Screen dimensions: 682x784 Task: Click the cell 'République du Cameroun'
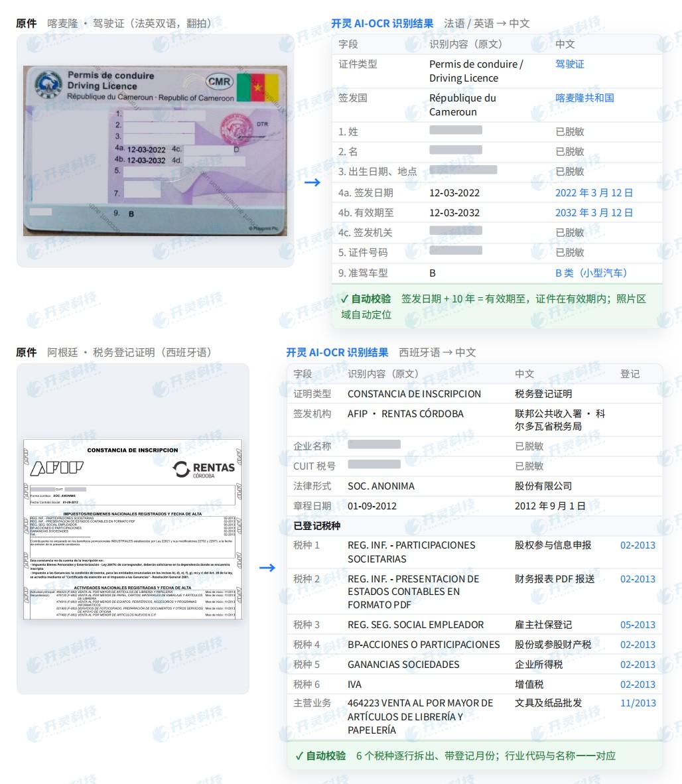pyautogui.click(x=462, y=105)
